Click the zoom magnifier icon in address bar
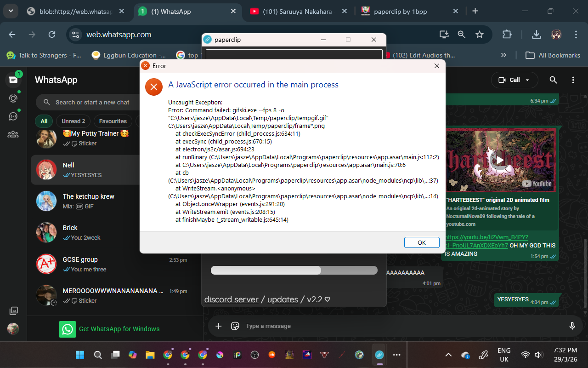Screen dimensions: 588x368 coord(462,34)
